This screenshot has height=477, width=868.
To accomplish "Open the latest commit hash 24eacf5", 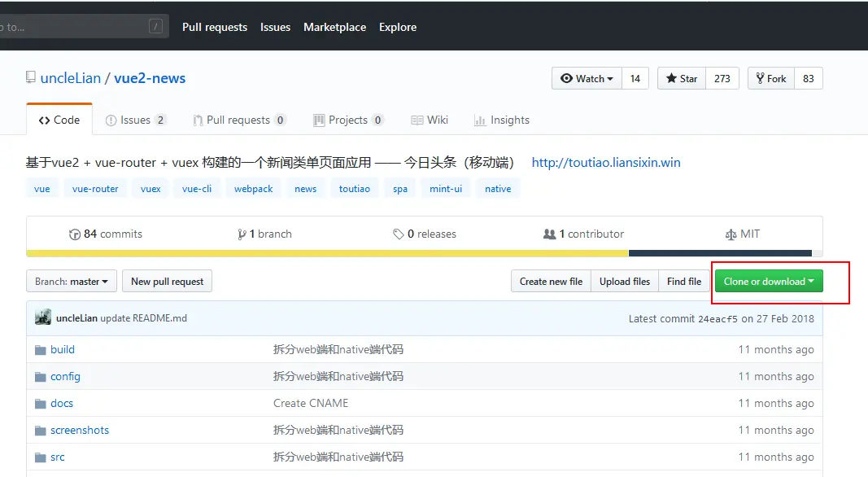I will (x=718, y=318).
